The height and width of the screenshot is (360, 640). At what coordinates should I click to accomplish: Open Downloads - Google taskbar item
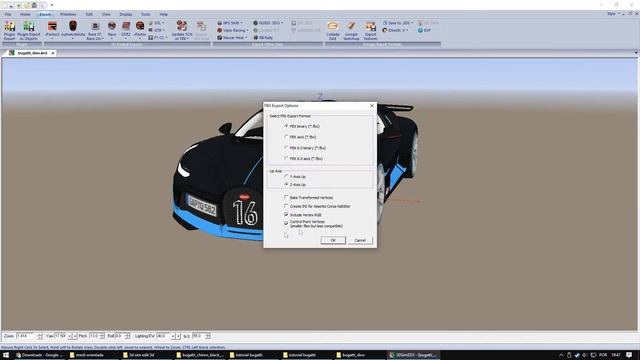click(40, 355)
